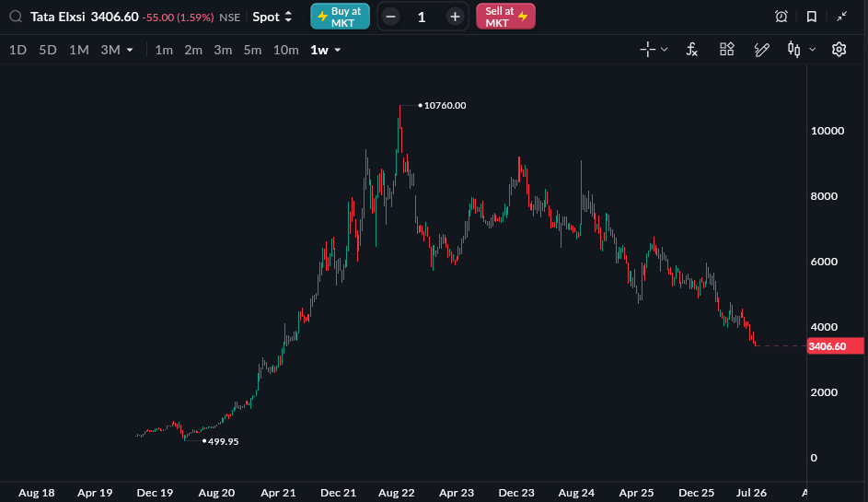Click the 6000 price axis label
This screenshot has height=502, width=868.
coord(824,262)
